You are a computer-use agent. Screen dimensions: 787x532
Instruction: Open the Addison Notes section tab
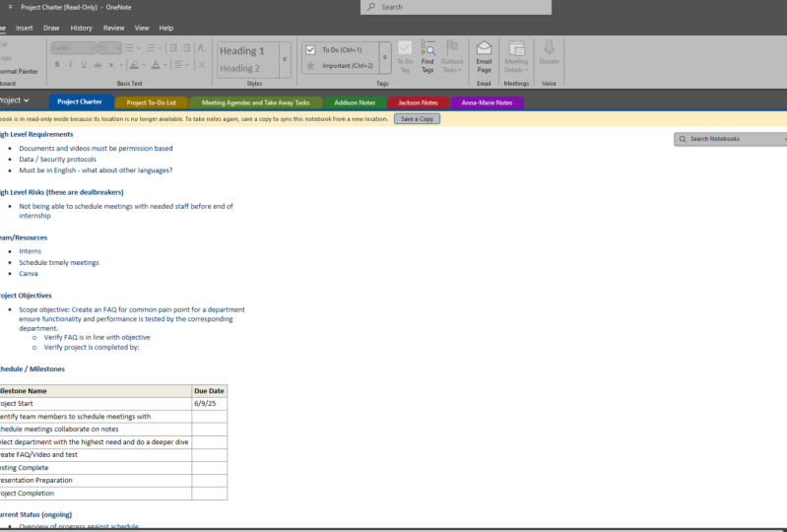(x=355, y=102)
